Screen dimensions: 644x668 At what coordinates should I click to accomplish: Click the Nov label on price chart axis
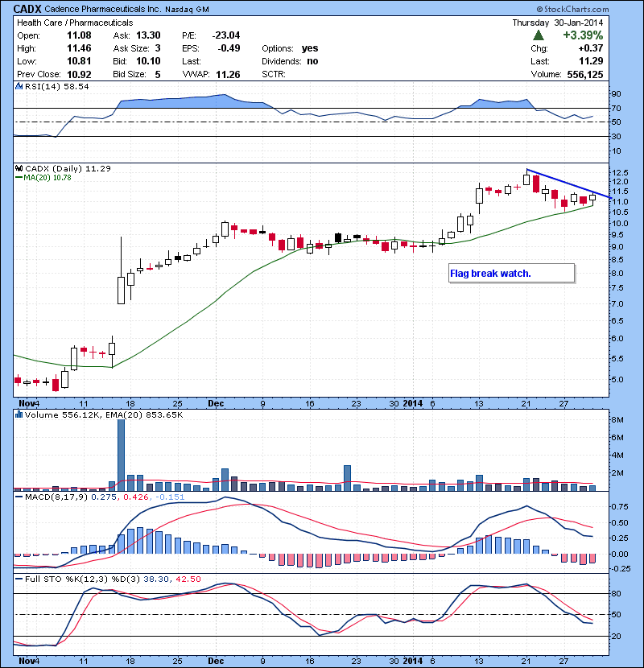coord(27,403)
